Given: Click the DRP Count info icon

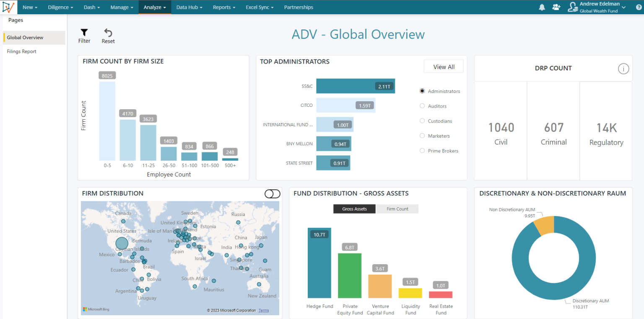Looking at the screenshot, I should [623, 69].
